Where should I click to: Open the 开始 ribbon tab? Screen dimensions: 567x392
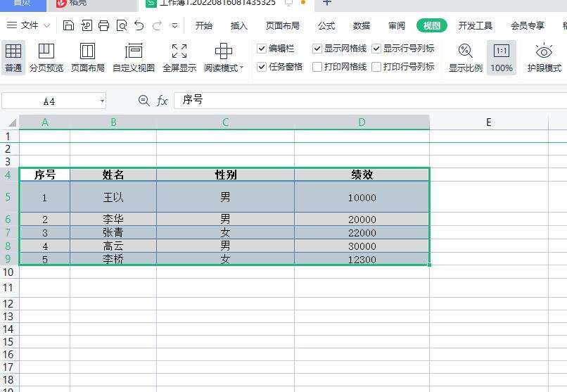tap(204, 25)
